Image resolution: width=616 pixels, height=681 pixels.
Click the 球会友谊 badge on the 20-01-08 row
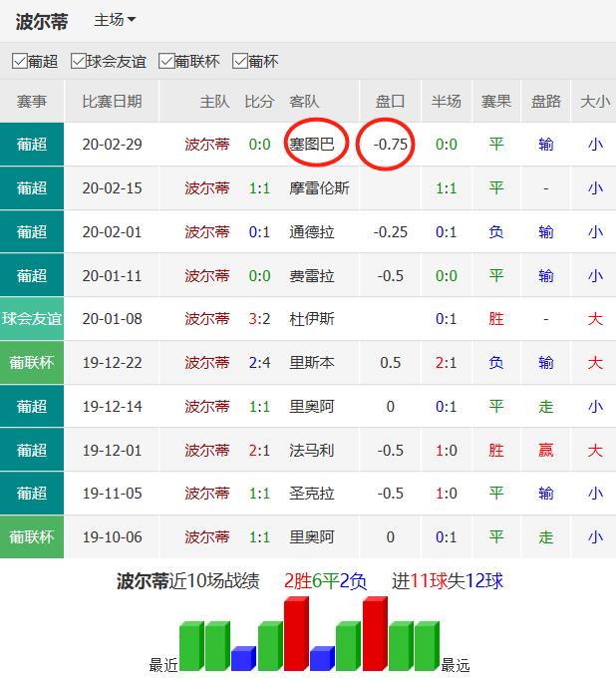tap(32, 319)
